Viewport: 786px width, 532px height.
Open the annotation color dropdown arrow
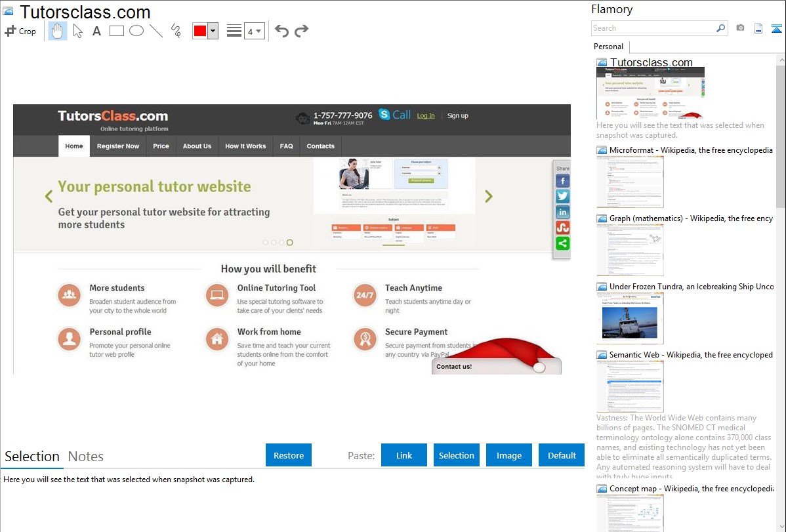[x=213, y=31]
